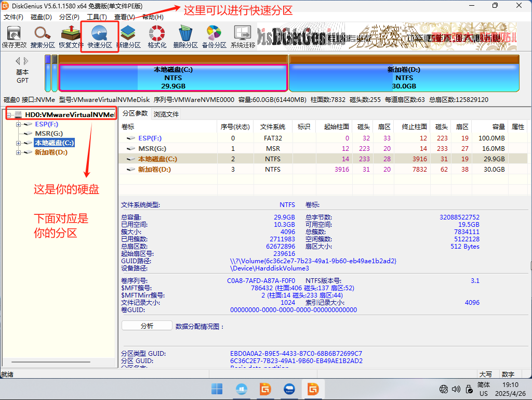Open the blue disk app in taskbar
The width and height of the screenshot is (532, 400).
[289, 389]
